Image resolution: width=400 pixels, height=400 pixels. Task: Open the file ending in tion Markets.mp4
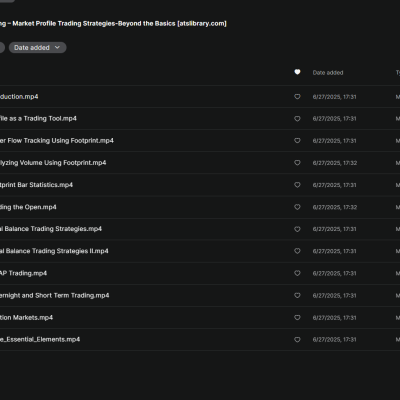[26, 318]
